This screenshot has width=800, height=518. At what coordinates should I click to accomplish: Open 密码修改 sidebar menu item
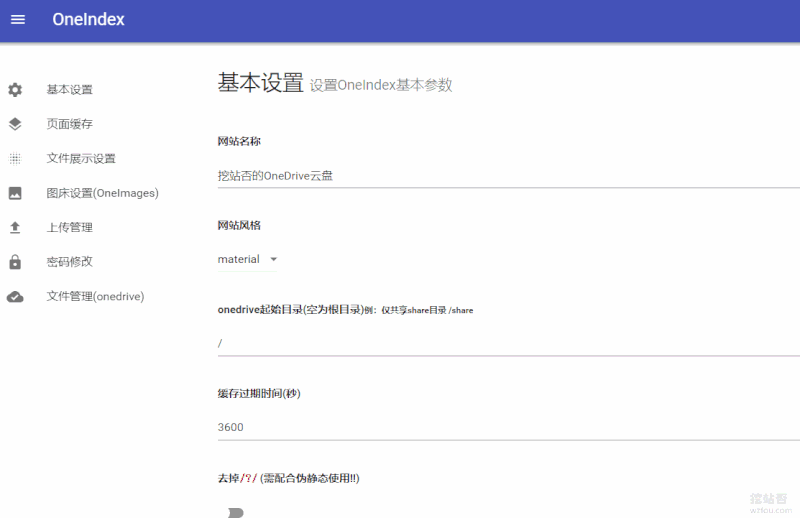pos(69,262)
